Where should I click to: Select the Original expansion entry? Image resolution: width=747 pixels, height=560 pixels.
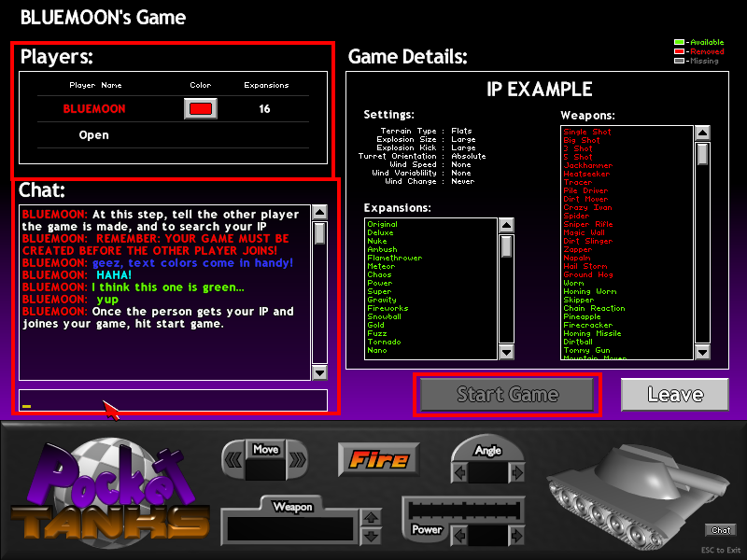point(382,224)
